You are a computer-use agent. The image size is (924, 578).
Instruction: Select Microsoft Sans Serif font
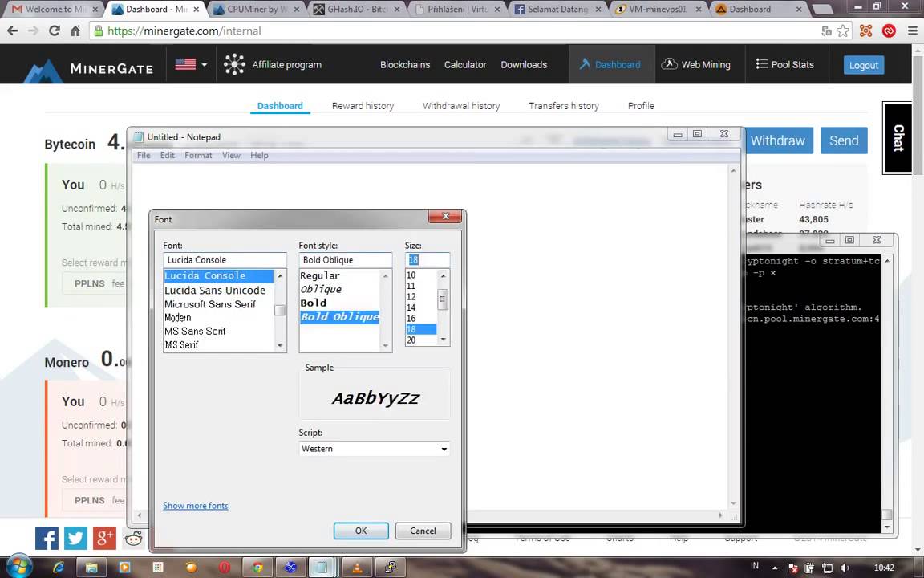tap(210, 304)
